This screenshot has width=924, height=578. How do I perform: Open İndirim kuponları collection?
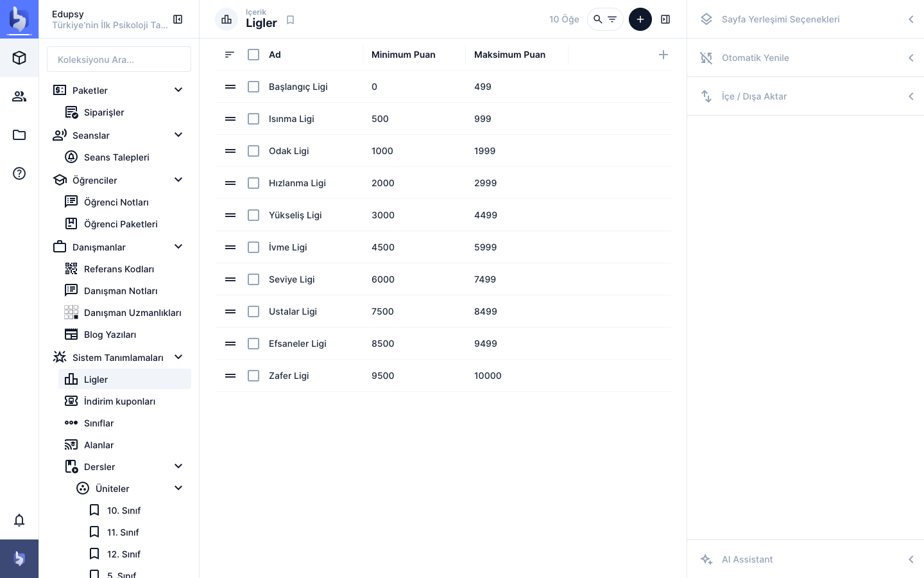click(x=124, y=401)
